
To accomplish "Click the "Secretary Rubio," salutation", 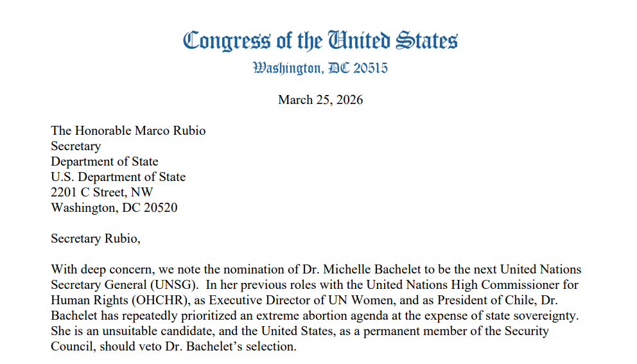I will pos(95,239).
